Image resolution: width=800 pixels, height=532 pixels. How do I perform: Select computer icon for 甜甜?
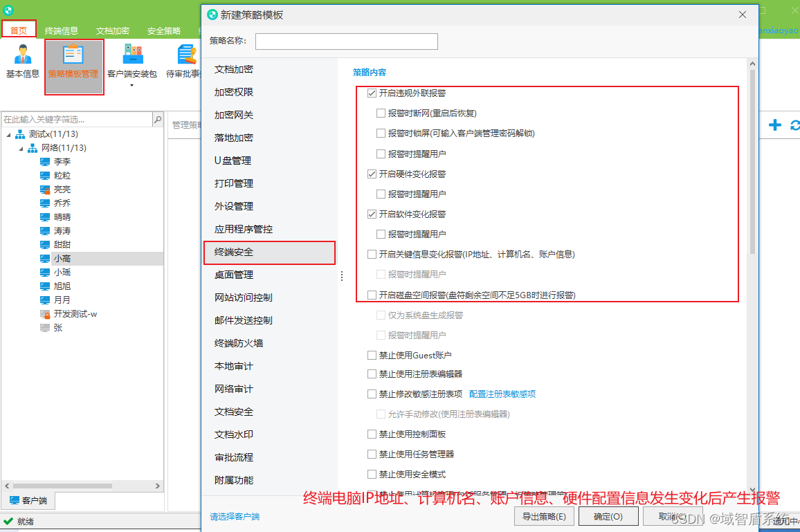45,245
